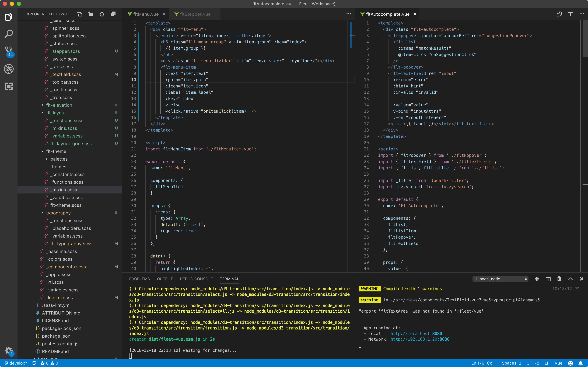Open the OUTPUT panel tab
The height and width of the screenshot is (367, 588).
[x=165, y=279]
